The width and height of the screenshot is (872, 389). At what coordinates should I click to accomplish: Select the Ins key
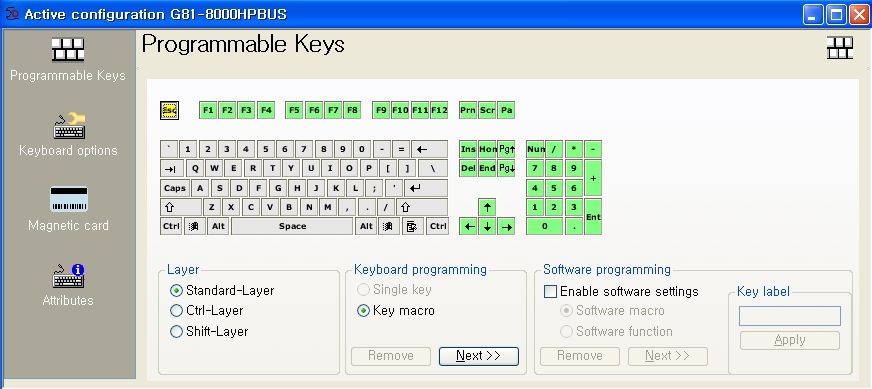(x=468, y=149)
